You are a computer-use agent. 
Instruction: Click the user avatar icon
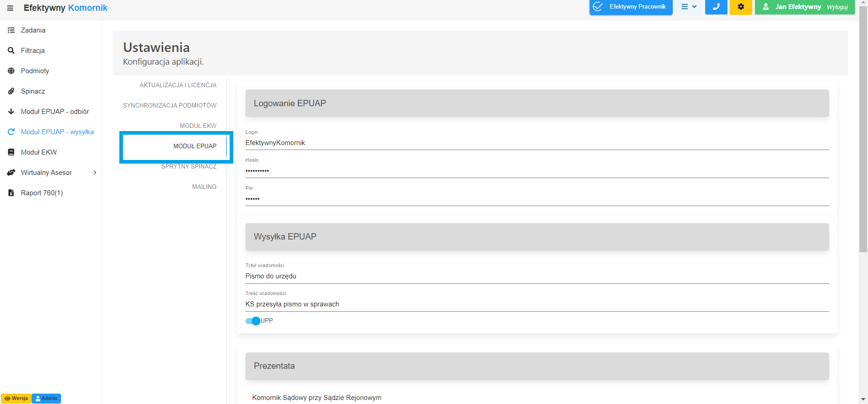(766, 7)
